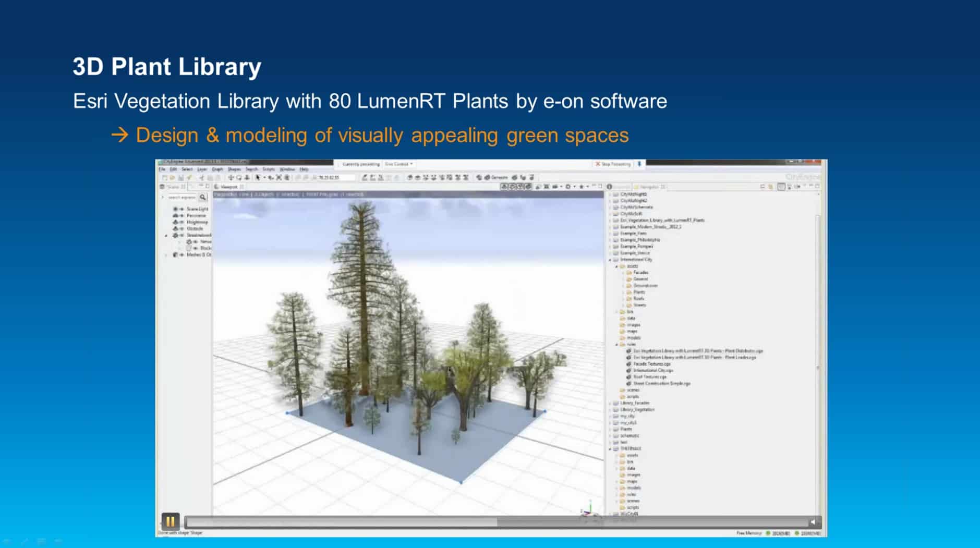This screenshot has height=548, width=980.
Task: Collapse the THEFINALE project folder
Action: point(610,449)
